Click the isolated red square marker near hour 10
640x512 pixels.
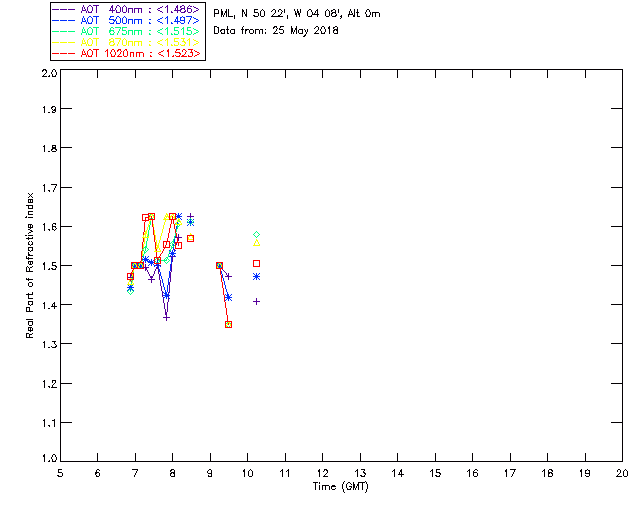pyautogui.click(x=256, y=263)
